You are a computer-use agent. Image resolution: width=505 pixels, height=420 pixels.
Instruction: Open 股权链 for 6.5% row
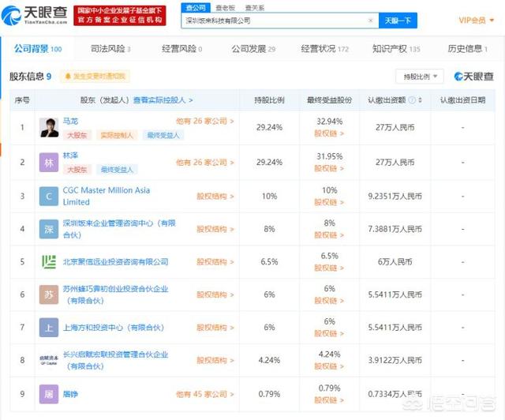[x=329, y=268]
